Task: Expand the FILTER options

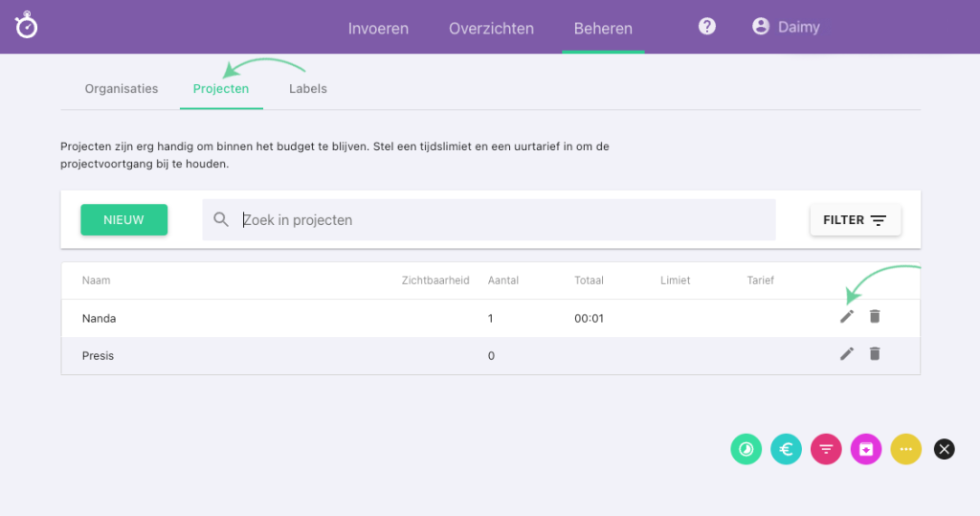Action: click(x=855, y=220)
